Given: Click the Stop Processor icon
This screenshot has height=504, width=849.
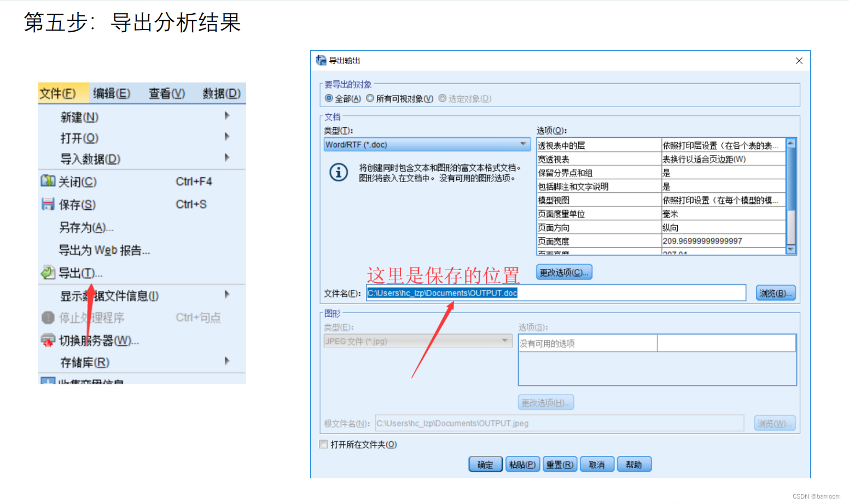Looking at the screenshot, I should coord(48,318).
